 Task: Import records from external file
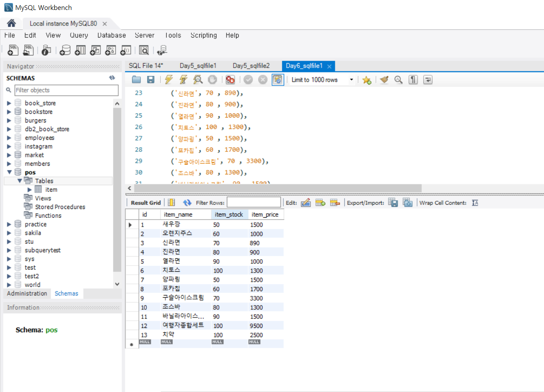point(407,202)
